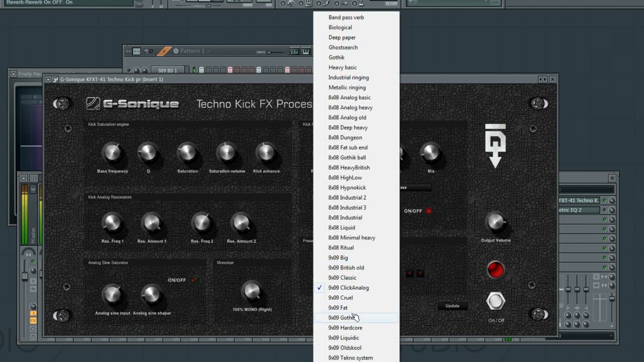Click the step sequencer swing slider
Viewport: 644px width, 362px height.
tap(275, 52)
